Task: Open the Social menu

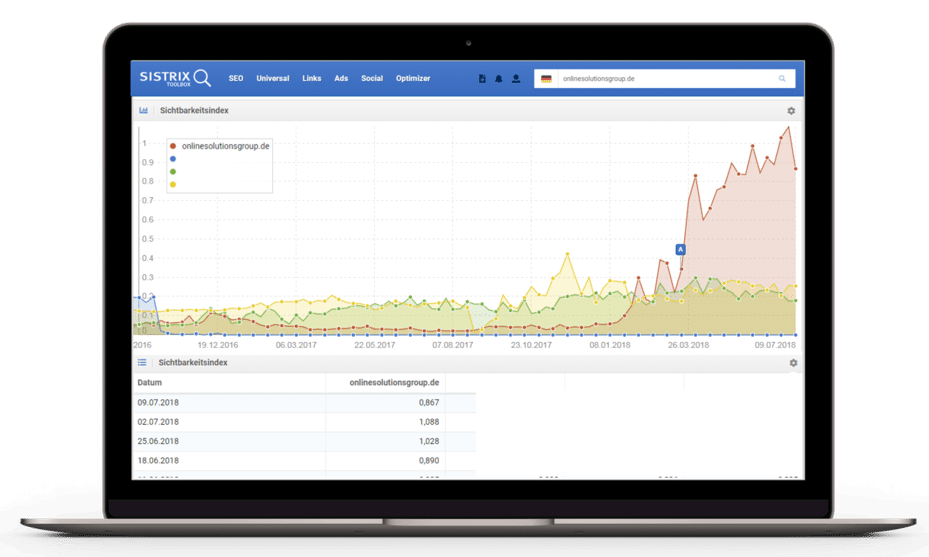Action: [x=372, y=78]
